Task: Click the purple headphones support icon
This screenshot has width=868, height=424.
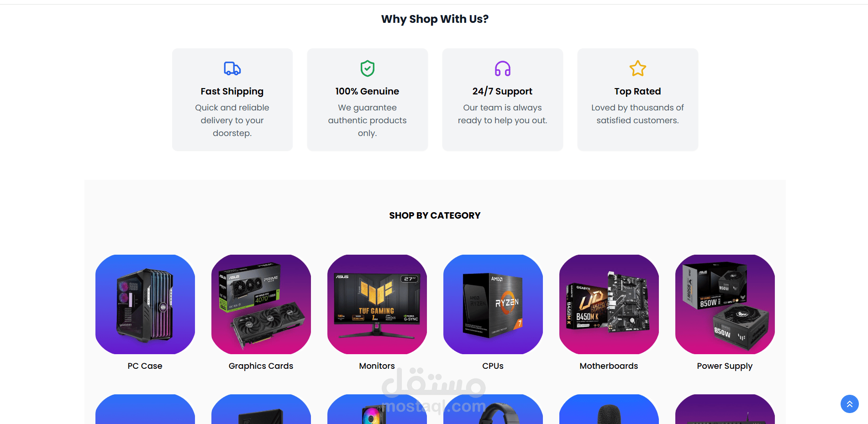Action: point(502,68)
